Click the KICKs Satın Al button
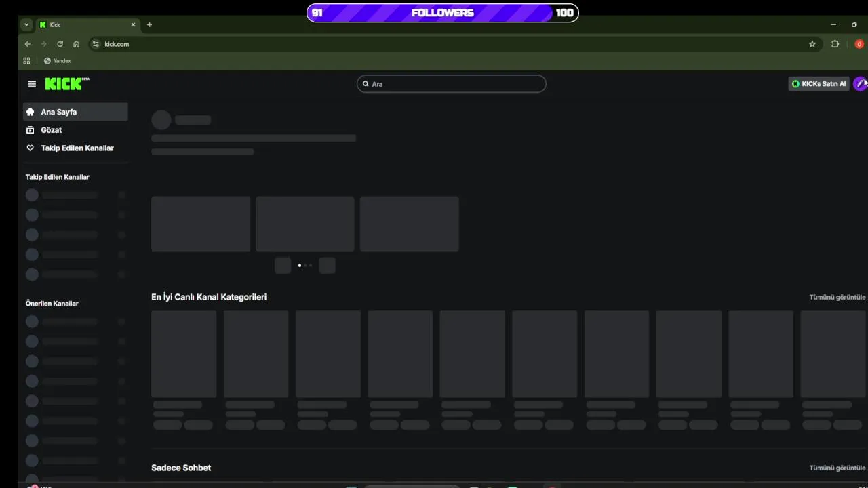 point(818,84)
